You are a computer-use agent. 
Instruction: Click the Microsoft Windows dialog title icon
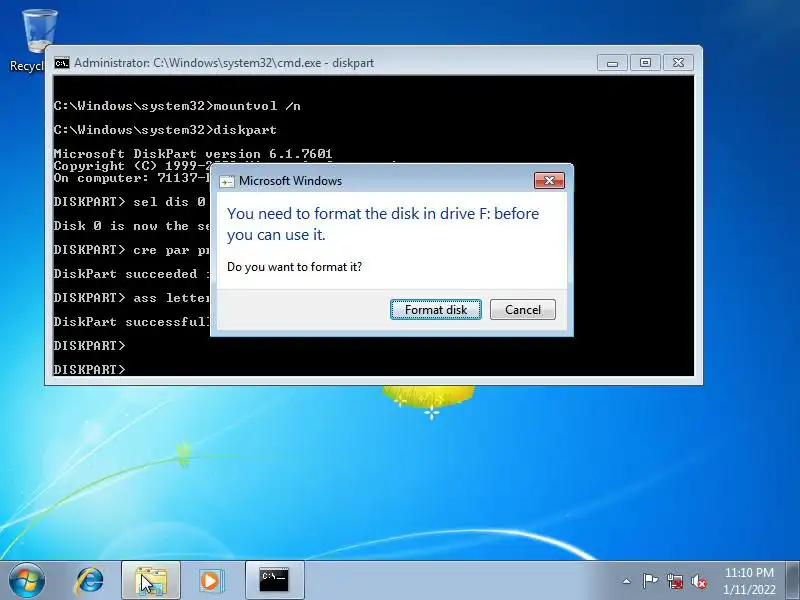(227, 181)
